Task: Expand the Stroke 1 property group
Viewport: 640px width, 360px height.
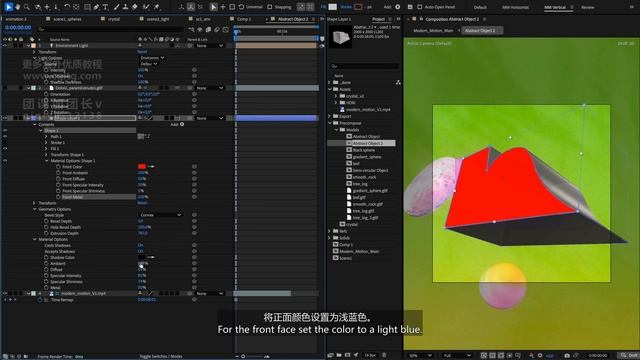Action: (x=47, y=143)
